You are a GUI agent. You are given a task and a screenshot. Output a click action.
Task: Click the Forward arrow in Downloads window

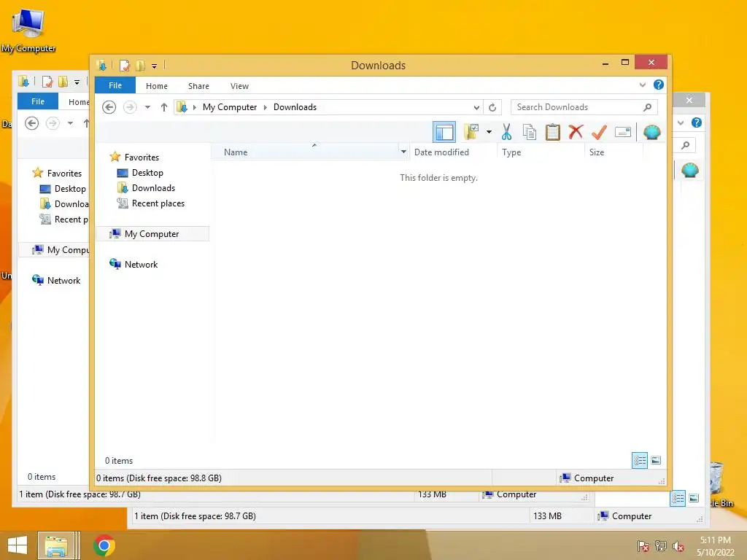[130, 107]
